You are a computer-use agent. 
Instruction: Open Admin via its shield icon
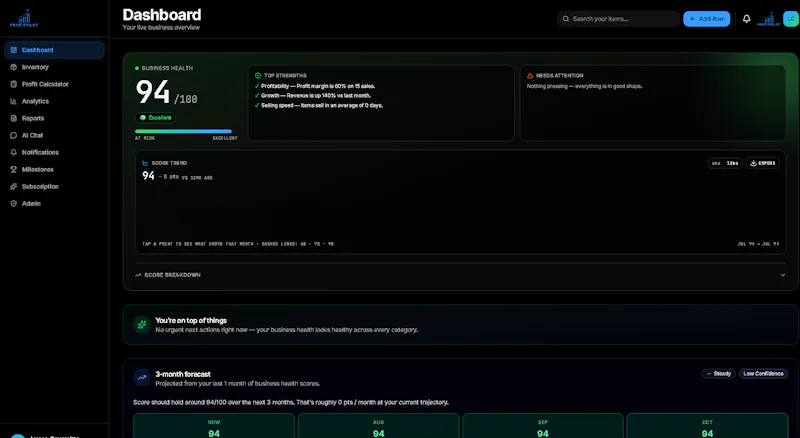[14, 203]
